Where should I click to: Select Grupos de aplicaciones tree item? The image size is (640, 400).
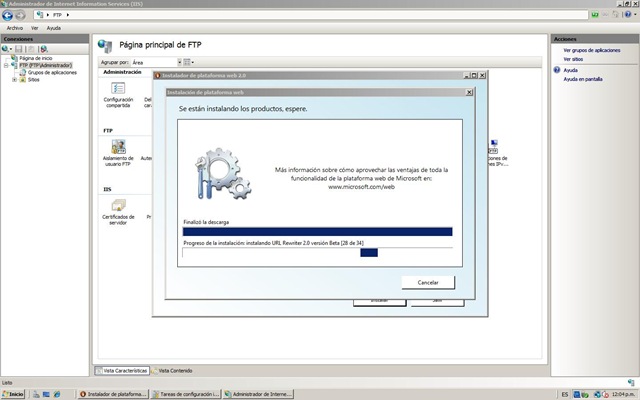[52, 72]
